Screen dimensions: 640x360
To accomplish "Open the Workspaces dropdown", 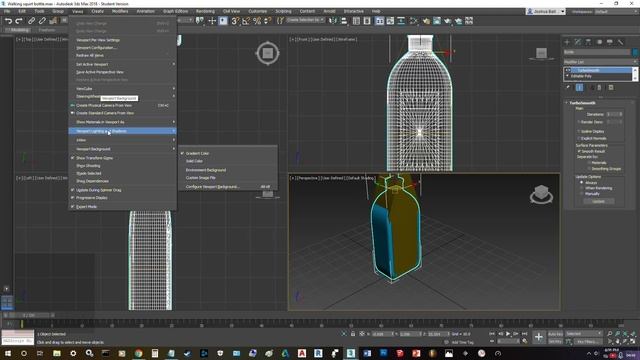I will (x=616, y=12).
